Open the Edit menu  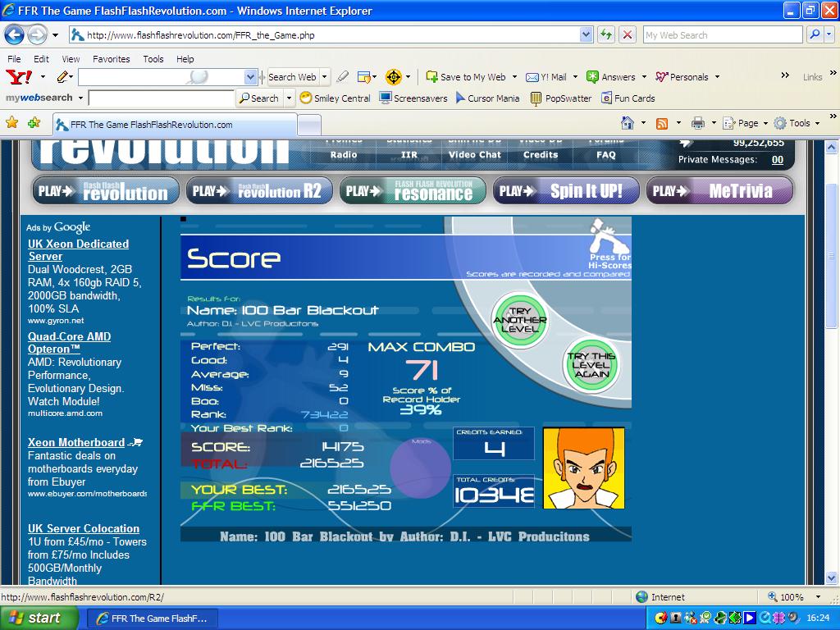[x=41, y=59]
